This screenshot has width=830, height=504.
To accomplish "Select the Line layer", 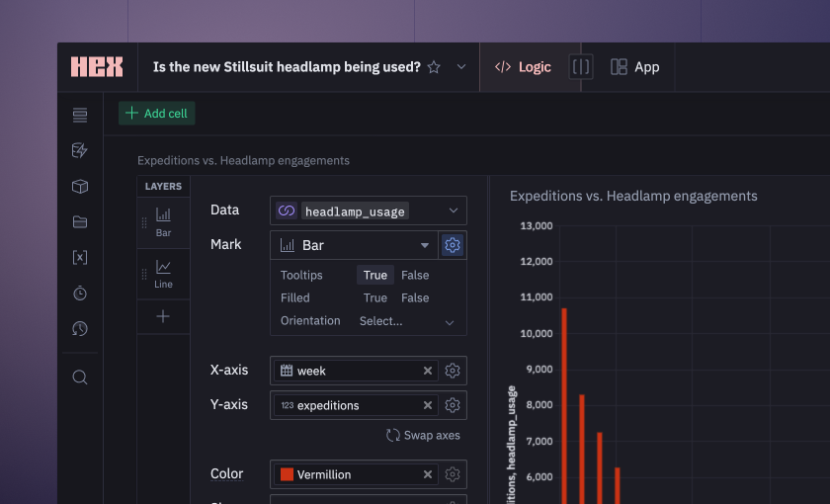I will tap(164, 275).
